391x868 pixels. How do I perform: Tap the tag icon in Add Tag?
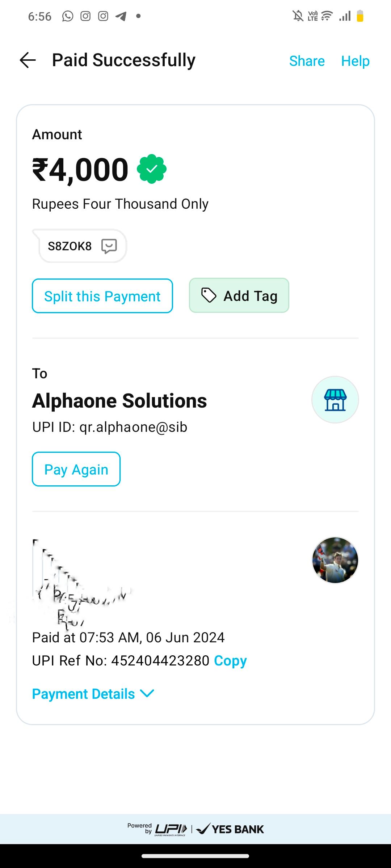pyautogui.click(x=209, y=295)
